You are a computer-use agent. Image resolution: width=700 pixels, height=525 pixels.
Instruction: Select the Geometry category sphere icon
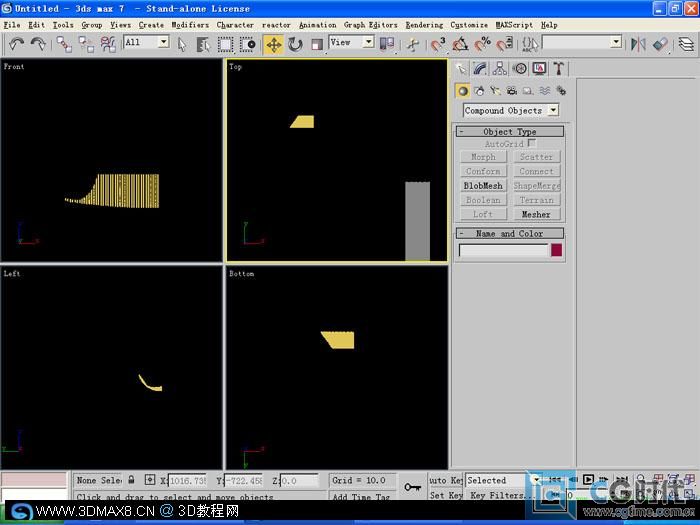[x=462, y=91]
